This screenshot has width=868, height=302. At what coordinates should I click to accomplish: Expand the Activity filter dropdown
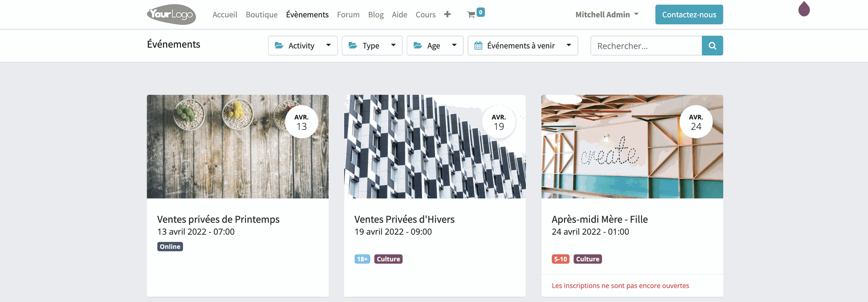tap(302, 46)
